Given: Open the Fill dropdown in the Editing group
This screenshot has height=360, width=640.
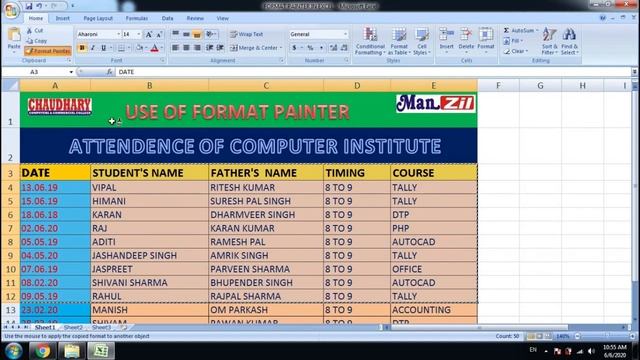Looking at the screenshot, I should pyautogui.click(x=513, y=41).
